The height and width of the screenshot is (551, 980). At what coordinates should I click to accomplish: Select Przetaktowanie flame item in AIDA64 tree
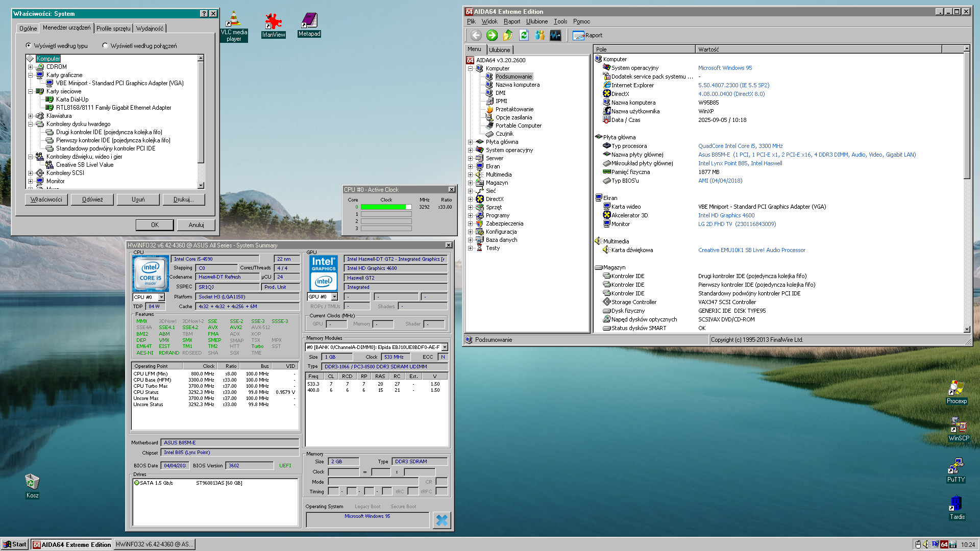coord(514,109)
